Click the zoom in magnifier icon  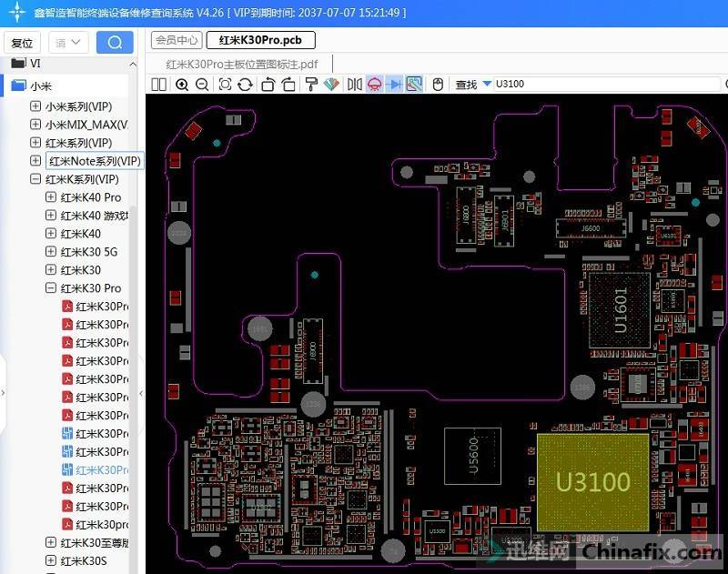tap(182, 85)
